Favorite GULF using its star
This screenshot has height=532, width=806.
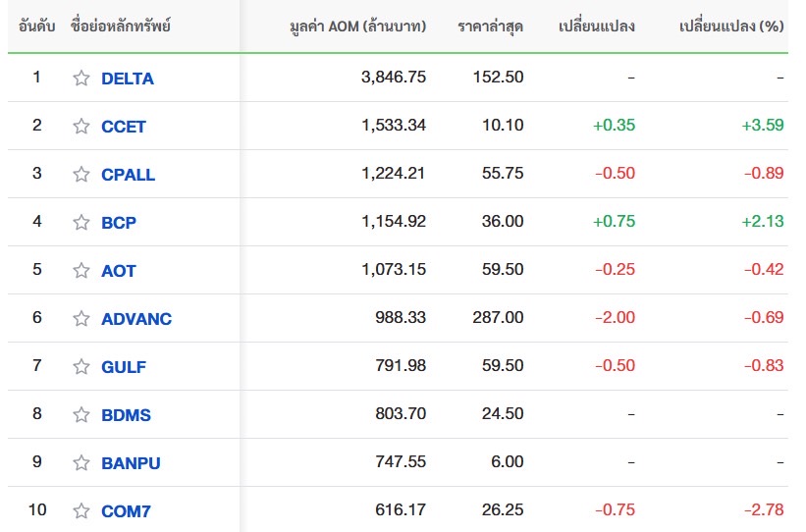(x=81, y=367)
